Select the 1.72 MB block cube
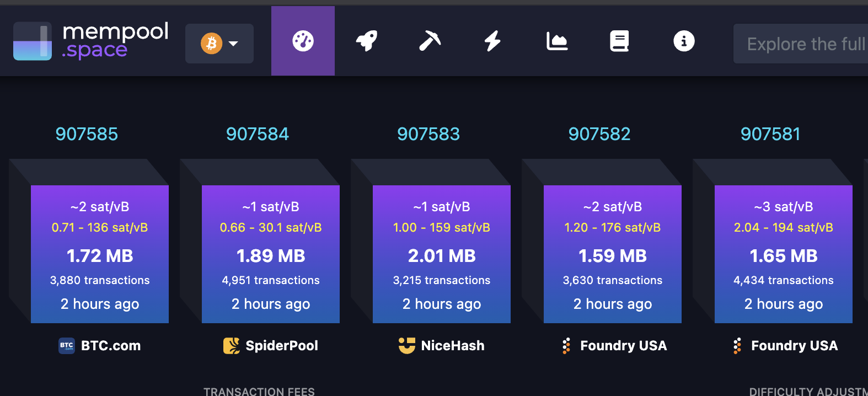Screen dimensions: 868x396 click(100, 254)
